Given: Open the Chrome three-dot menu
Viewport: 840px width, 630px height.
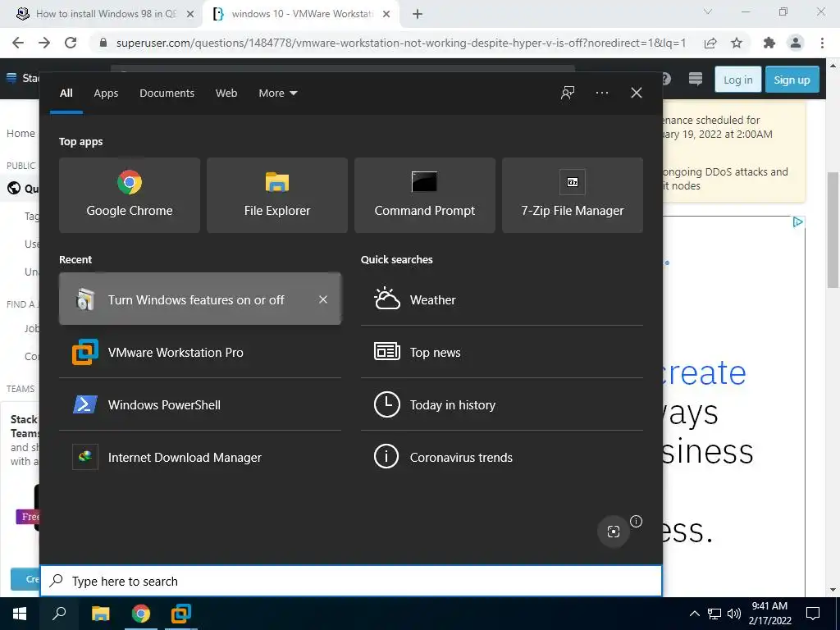Looking at the screenshot, I should pos(822,43).
